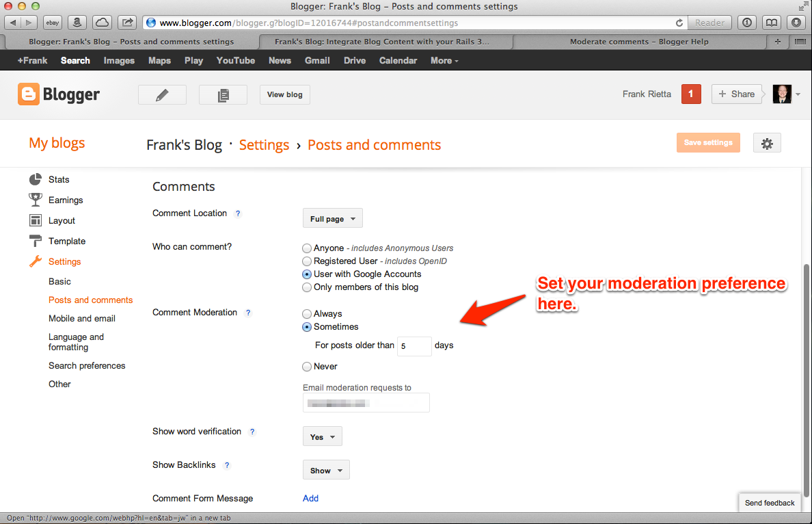Open the posts list icon
Viewport: 812px width, 524px height.
(224, 95)
